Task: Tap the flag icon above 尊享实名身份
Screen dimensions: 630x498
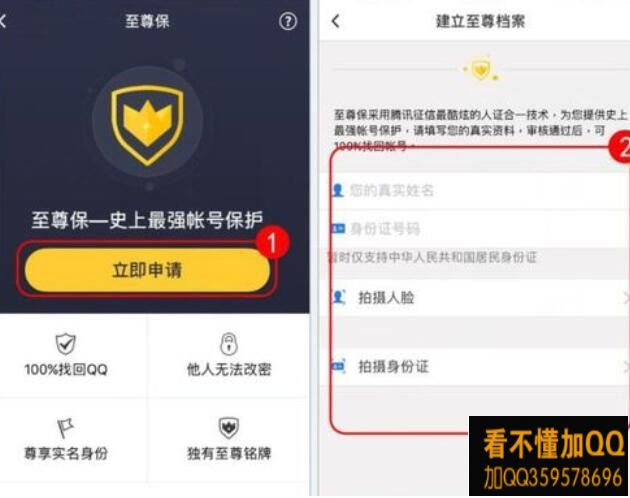Action: coord(65,428)
